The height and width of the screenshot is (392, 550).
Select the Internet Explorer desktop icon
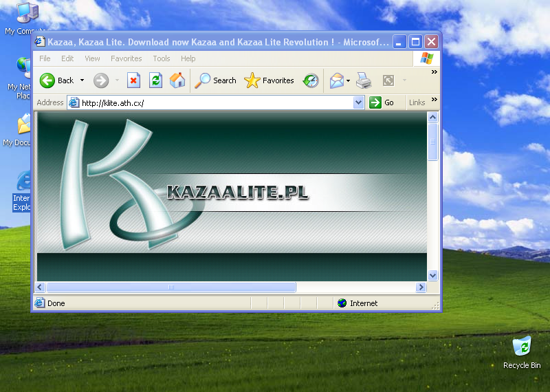[21, 191]
